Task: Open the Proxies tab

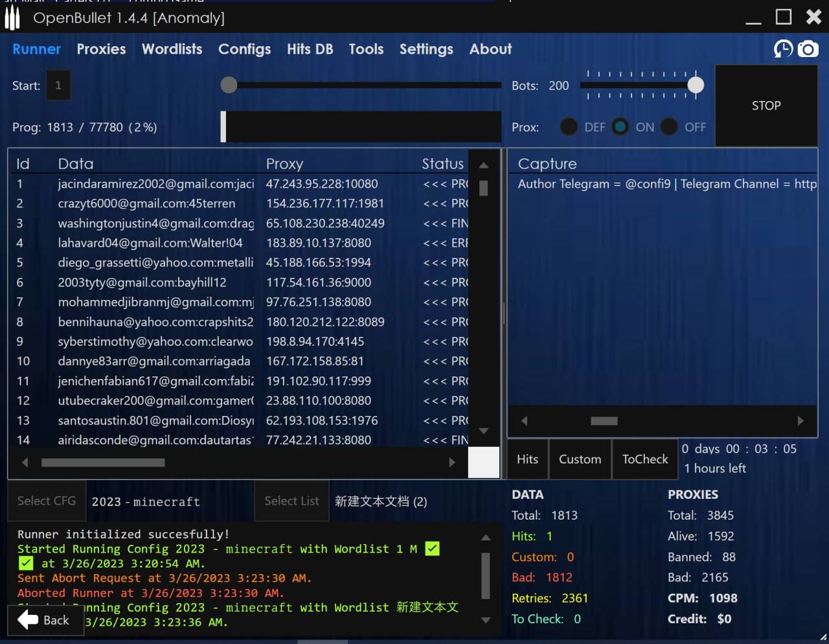Action: coord(101,49)
